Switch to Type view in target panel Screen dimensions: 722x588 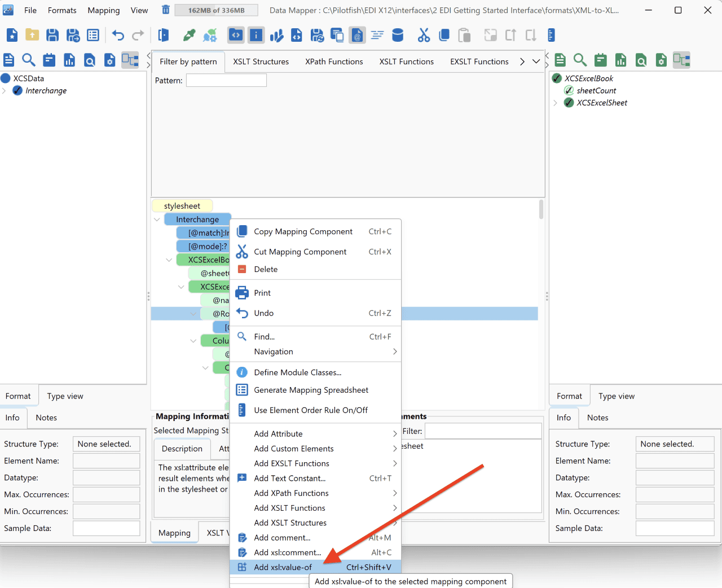(x=617, y=396)
